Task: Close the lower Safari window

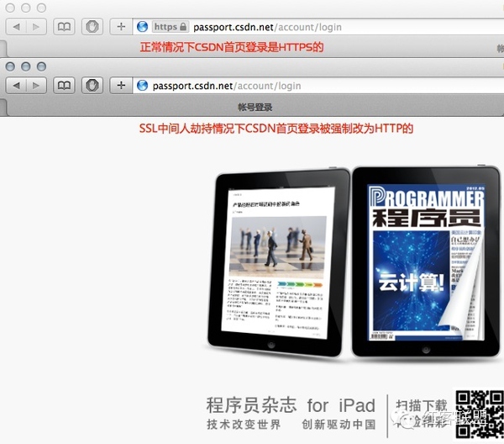Action: pyautogui.click(x=10, y=66)
